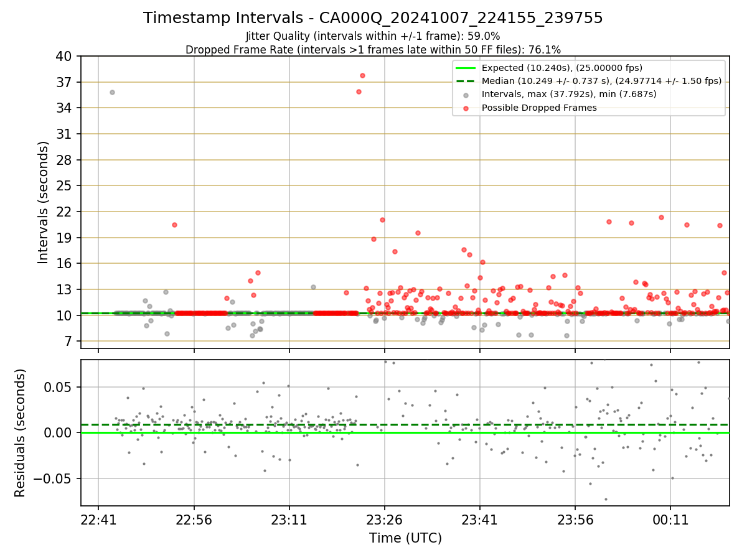Click the x-axis tick label '23:41'
747x560 pixels.
click(480, 520)
